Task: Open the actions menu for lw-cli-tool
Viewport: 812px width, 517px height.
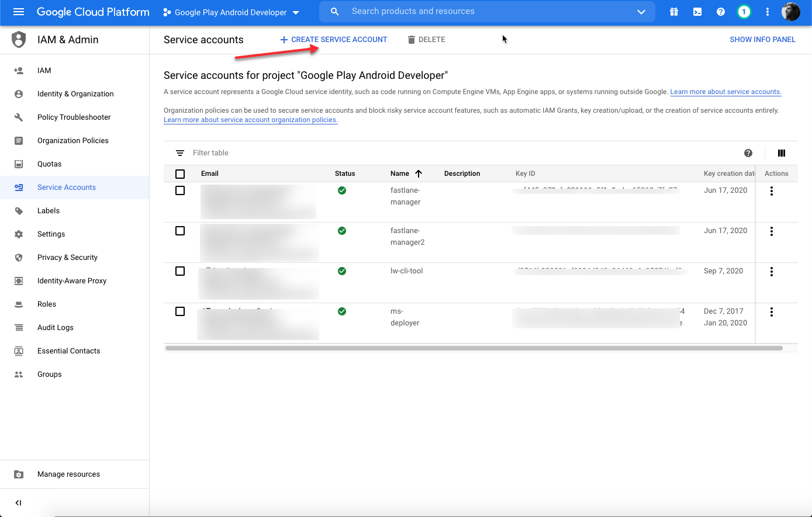Action: click(x=771, y=271)
